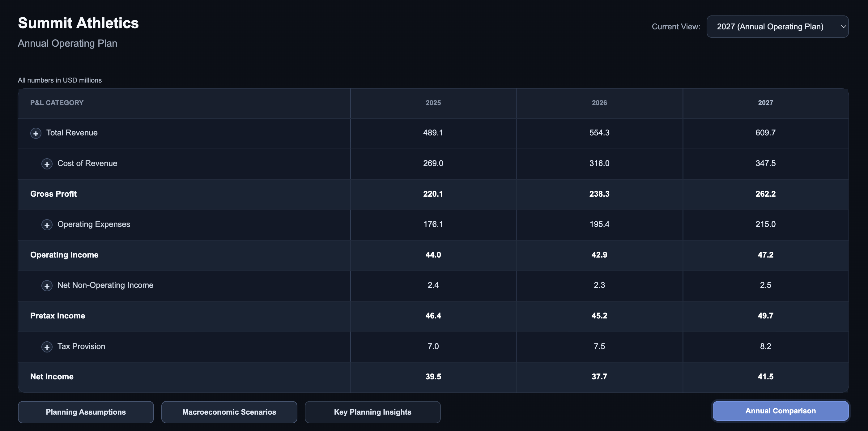Expand the Operating Expenses breakdown
The height and width of the screenshot is (431, 868).
pos(47,225)
